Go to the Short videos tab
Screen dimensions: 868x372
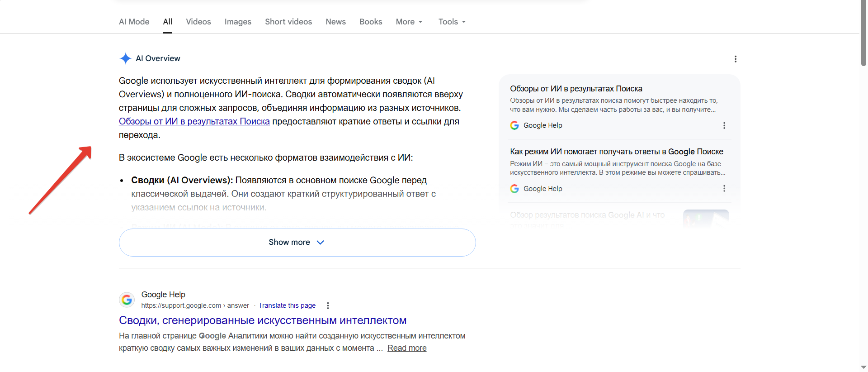tap(288, 22)
